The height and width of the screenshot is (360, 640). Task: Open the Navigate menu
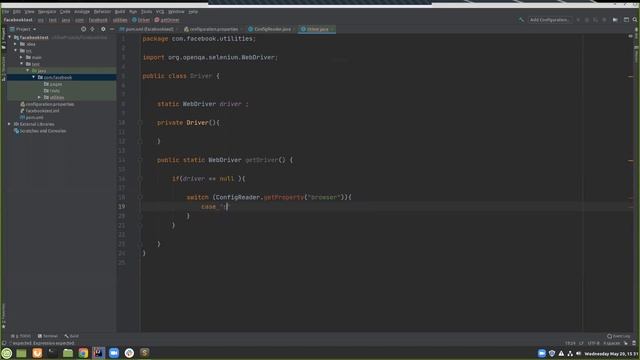pos(47,11)
